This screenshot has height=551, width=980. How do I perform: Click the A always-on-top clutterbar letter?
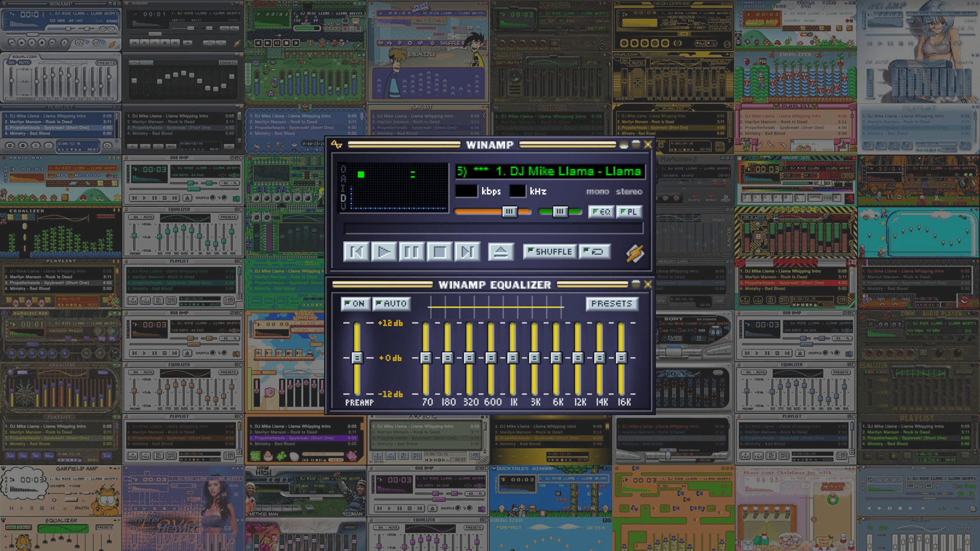coord(343,179)
